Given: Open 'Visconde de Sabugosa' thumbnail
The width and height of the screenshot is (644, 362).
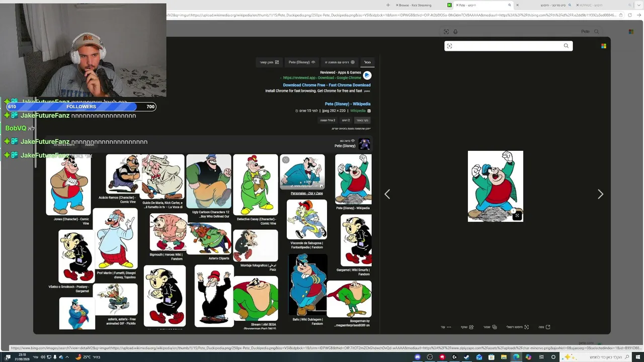Looking at the screenshot, I should [307, 220].
